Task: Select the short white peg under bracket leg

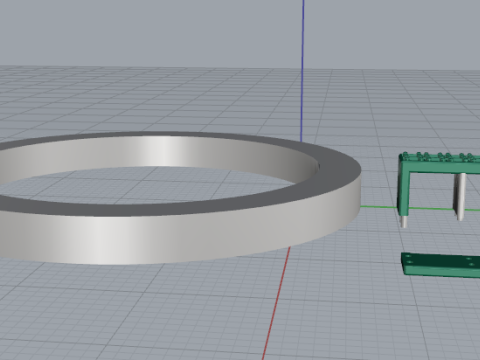Action: 404,221
